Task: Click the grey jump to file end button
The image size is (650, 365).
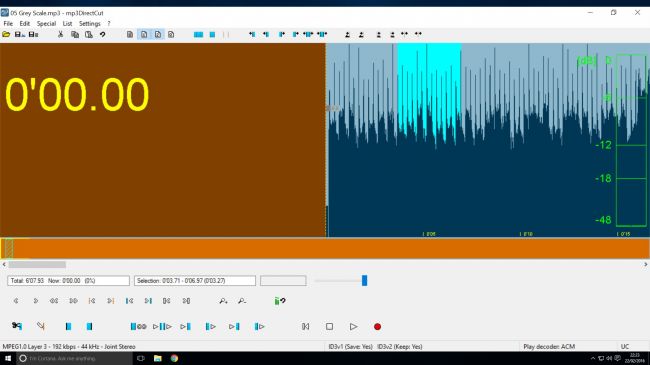Action: [x=186, y=301]
